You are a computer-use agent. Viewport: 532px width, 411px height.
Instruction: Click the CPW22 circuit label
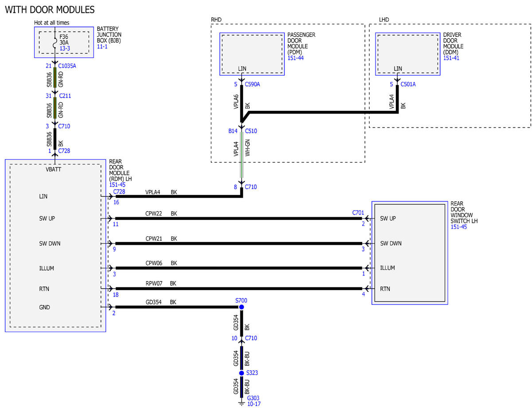[154, 213]
